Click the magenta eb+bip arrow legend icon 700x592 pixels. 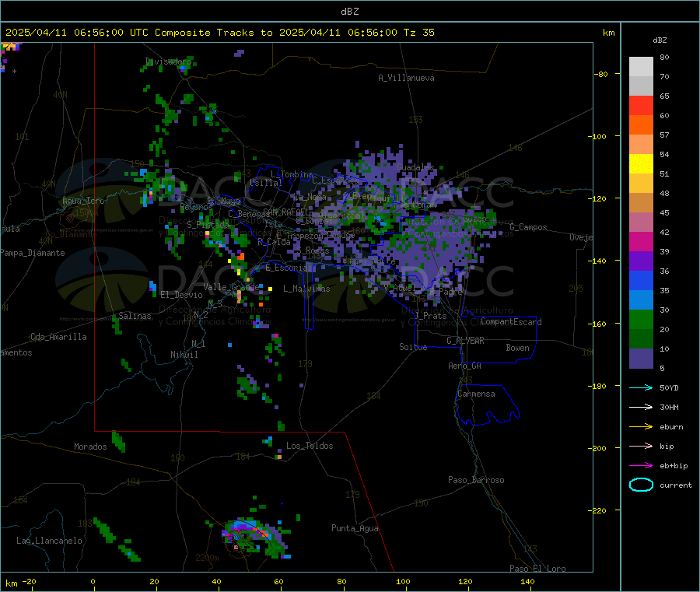(641, 465)
